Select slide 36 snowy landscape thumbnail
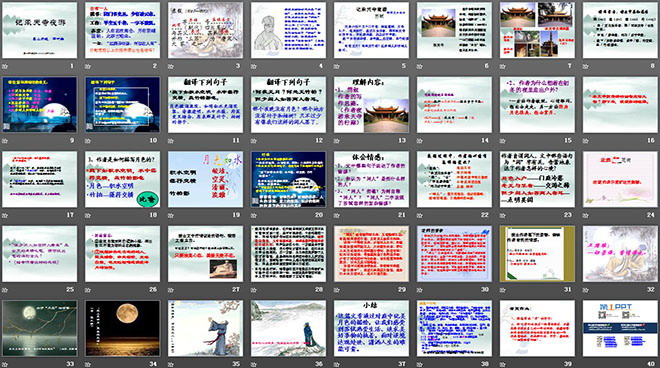 (288, 328)
